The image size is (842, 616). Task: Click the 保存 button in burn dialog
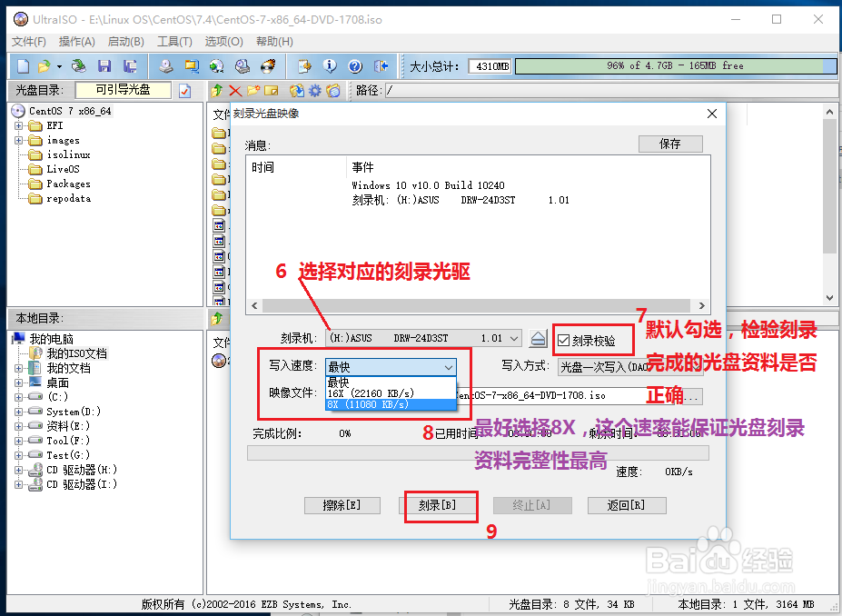(x=670, y=144)
